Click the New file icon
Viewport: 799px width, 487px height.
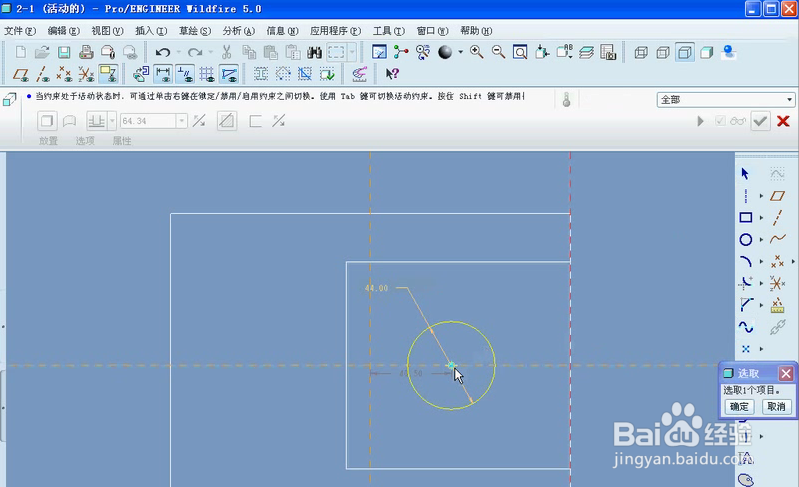pos(21,52)
